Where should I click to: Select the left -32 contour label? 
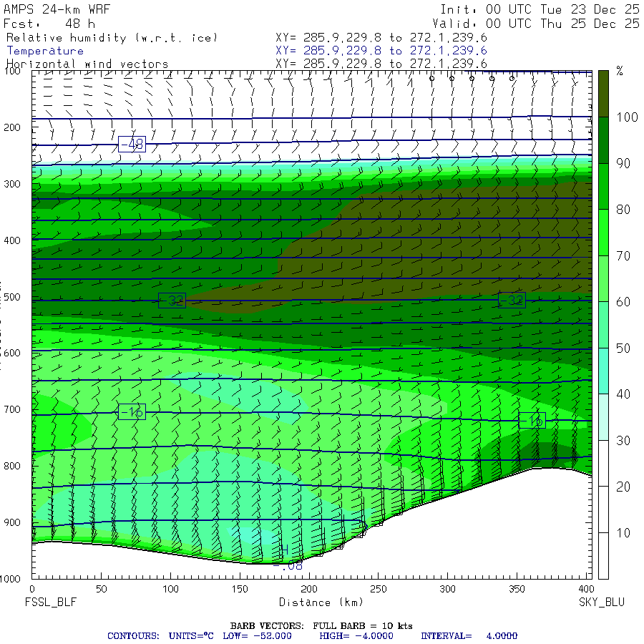point(172,301)
